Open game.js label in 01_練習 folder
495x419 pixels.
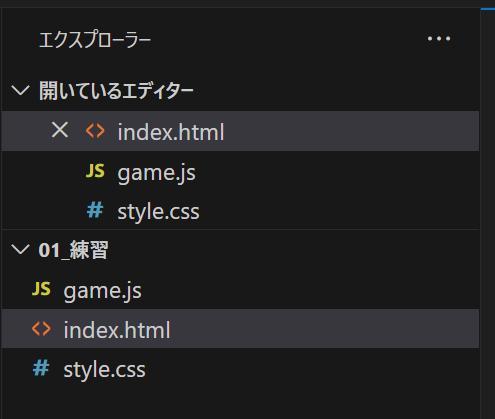pos(102,291)
